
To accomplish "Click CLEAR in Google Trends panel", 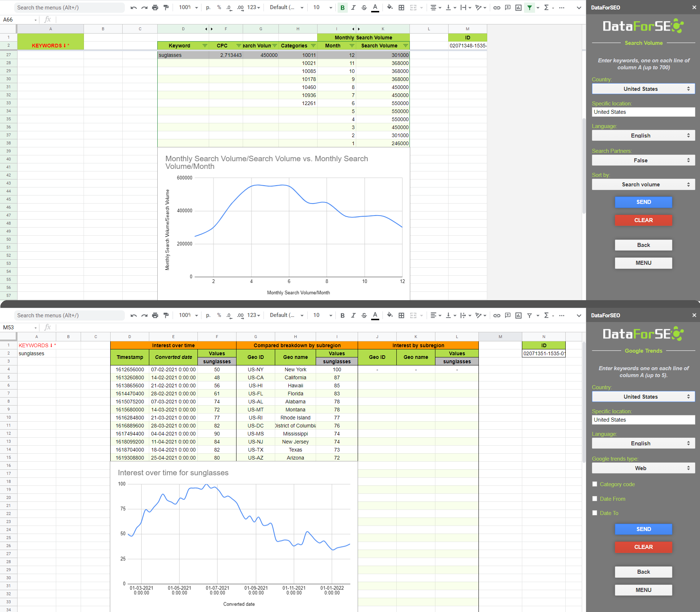I will (x=643, y=547).
